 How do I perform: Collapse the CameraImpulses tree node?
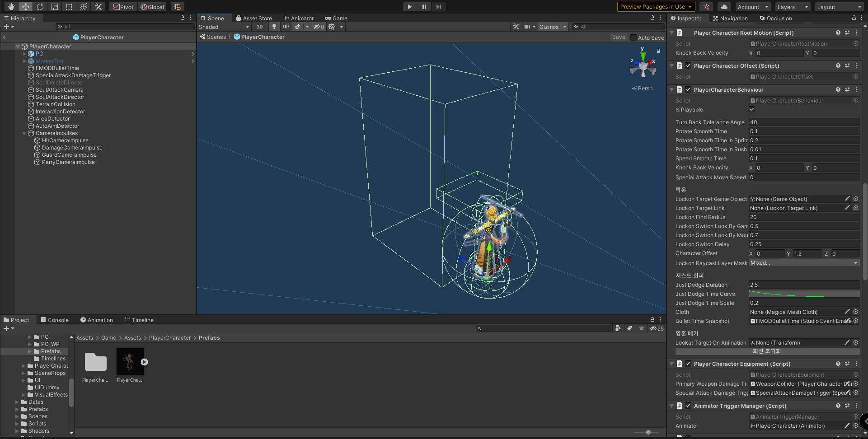(24, 133)
